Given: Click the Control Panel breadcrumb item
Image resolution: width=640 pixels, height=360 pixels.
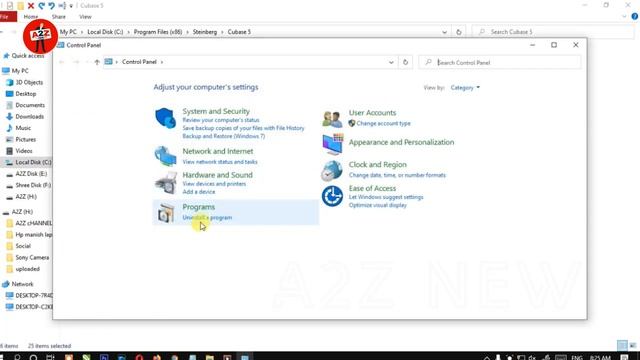Looking at the screenshot, I should 139,62.
